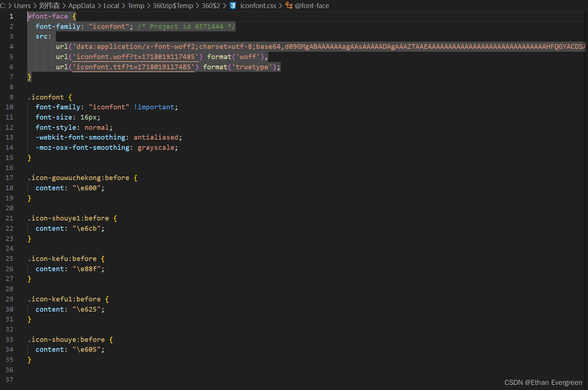
Task: Open the 刘伟森 breadcrumb folder
Action: pos(50,5)
